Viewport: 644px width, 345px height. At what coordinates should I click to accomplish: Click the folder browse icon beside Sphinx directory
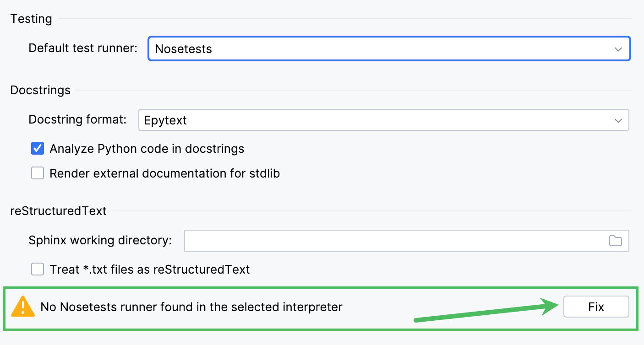[616, 240]
